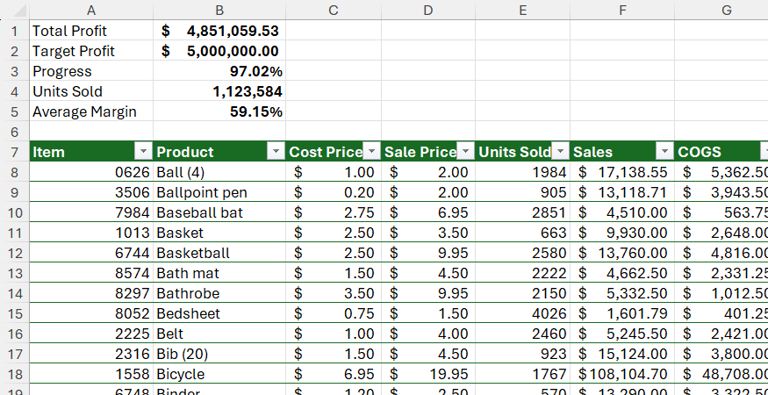
Task: Select the Ball (4) product cell
Action: 219,172
